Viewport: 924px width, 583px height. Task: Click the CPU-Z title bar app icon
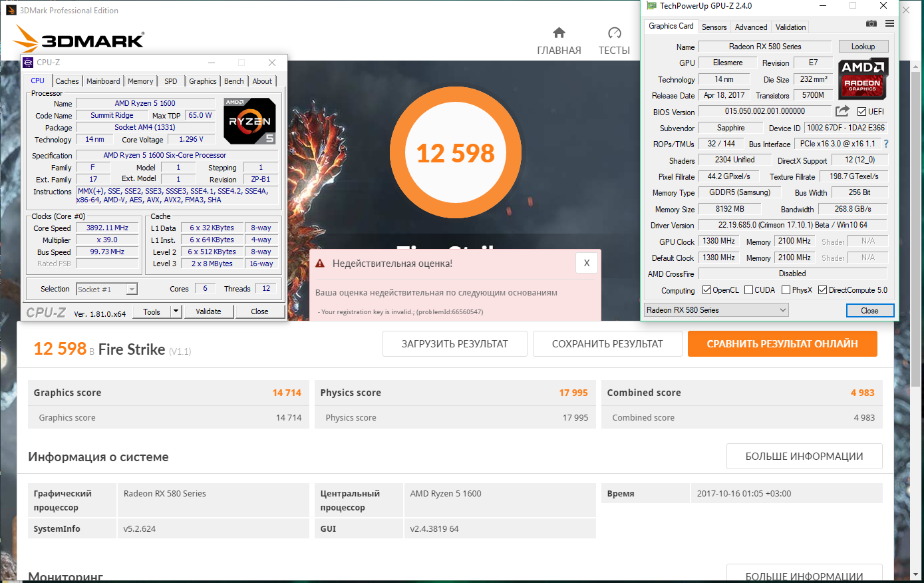point(28,63)
